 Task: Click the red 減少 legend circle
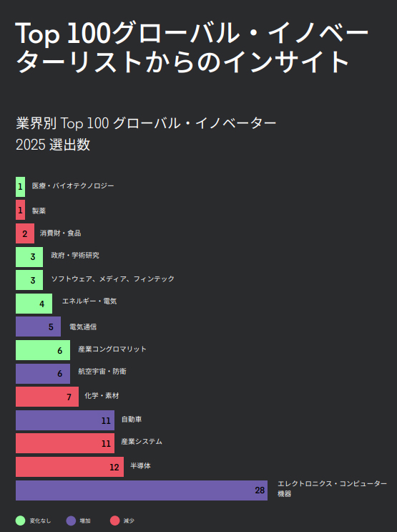pos(115,521)
